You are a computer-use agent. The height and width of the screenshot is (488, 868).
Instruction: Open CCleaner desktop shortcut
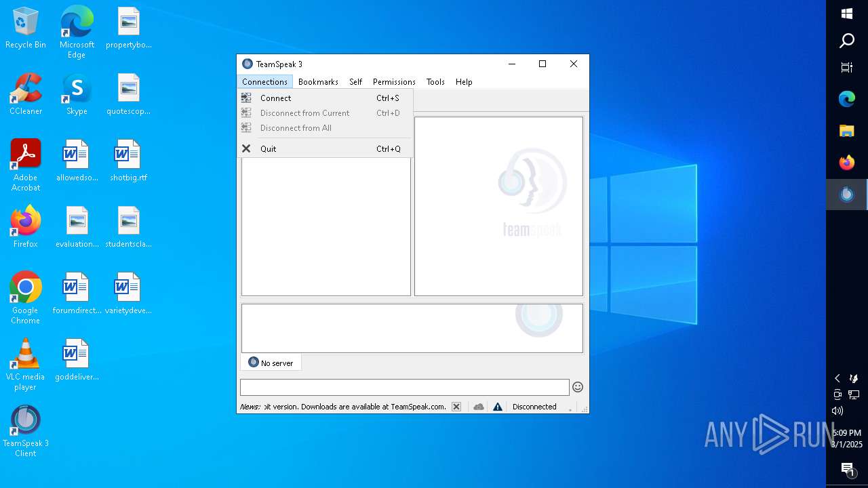pos(26,95)
